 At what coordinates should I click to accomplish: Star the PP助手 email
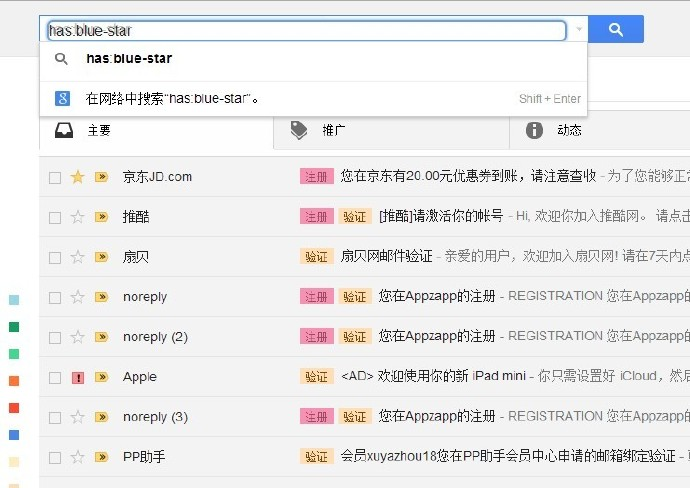77,457
